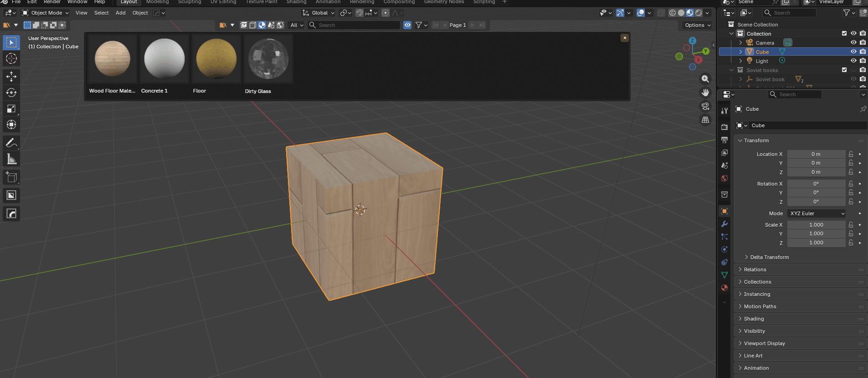Screen dimensions: 868x378
Task: Uncheck the Collection exclude checkbox
Action: coord(844,33)
